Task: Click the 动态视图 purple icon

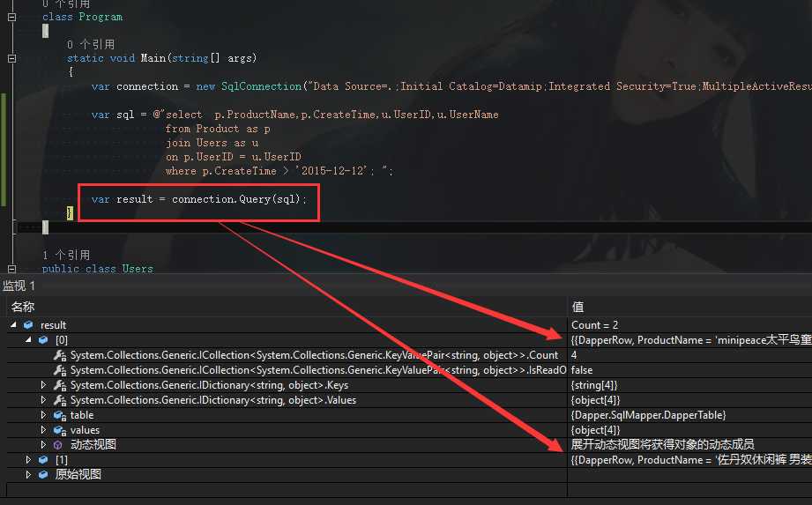Action: 59,445
